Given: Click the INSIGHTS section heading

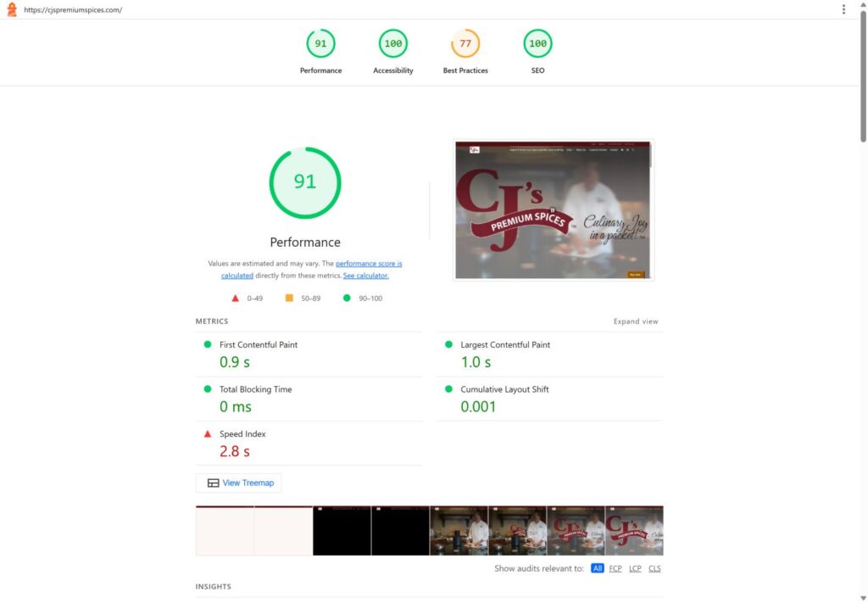Looking at the screenshot, I should [213, 586].
